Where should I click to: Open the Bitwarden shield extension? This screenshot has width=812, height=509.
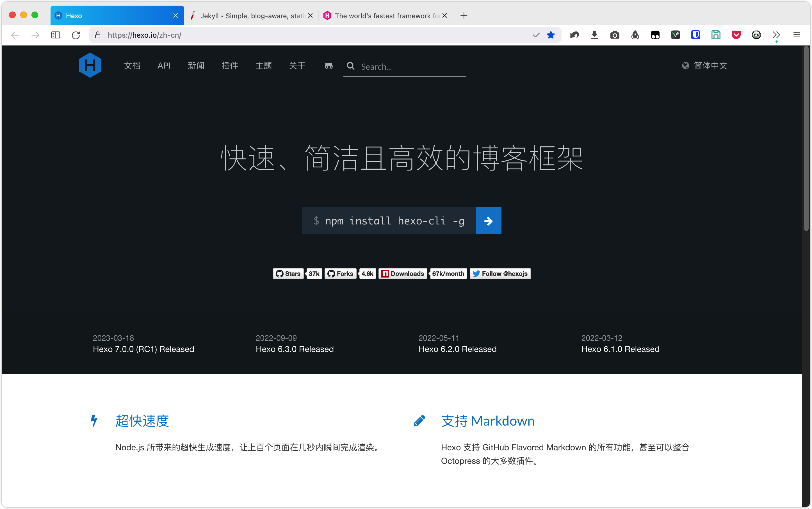695,35
